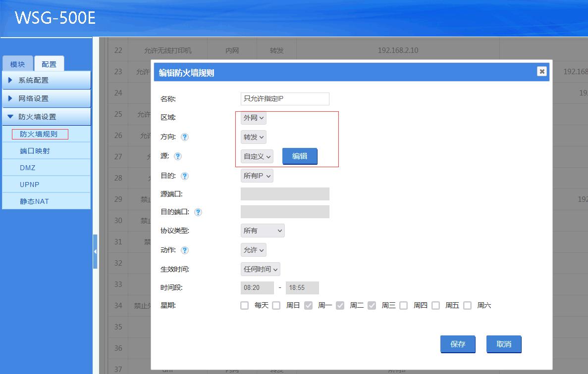
Task: Expand the 系统配置 section arrow
Action: tap(11, 80)
